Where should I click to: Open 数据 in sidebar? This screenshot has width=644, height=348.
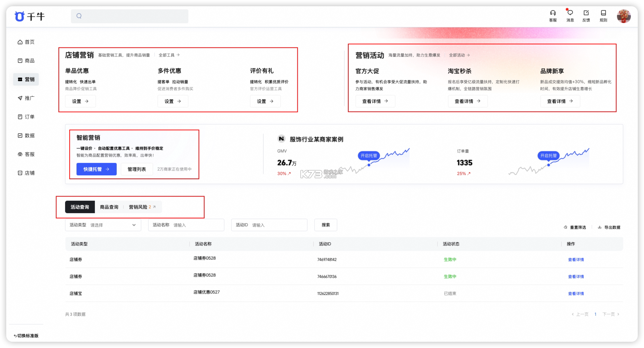pyautogui.click(x=26, y=136)
